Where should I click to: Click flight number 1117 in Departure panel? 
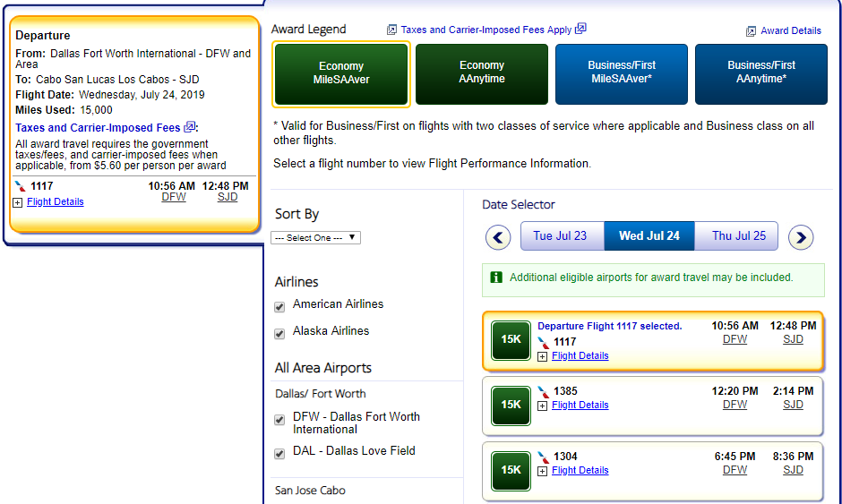pos(42,186)
